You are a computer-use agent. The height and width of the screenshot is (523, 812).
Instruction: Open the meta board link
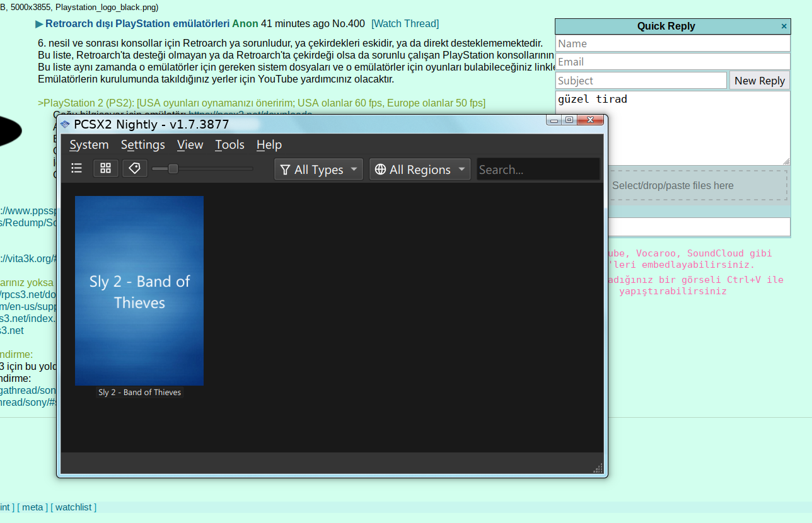click(32, 507)
